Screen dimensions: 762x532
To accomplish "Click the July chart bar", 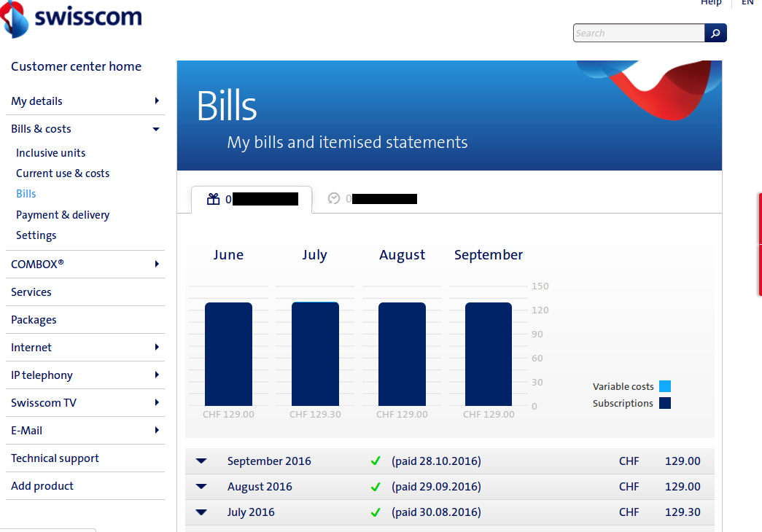I will point(315,353).
